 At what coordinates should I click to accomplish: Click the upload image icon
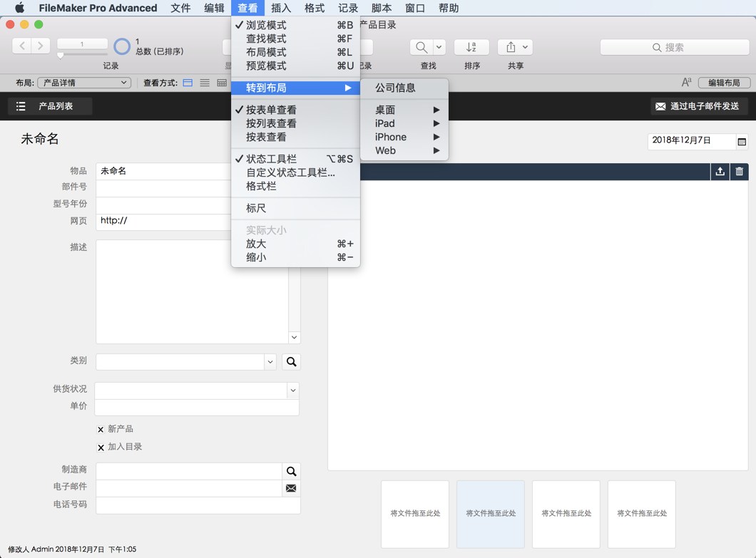(x=720, y=172)
